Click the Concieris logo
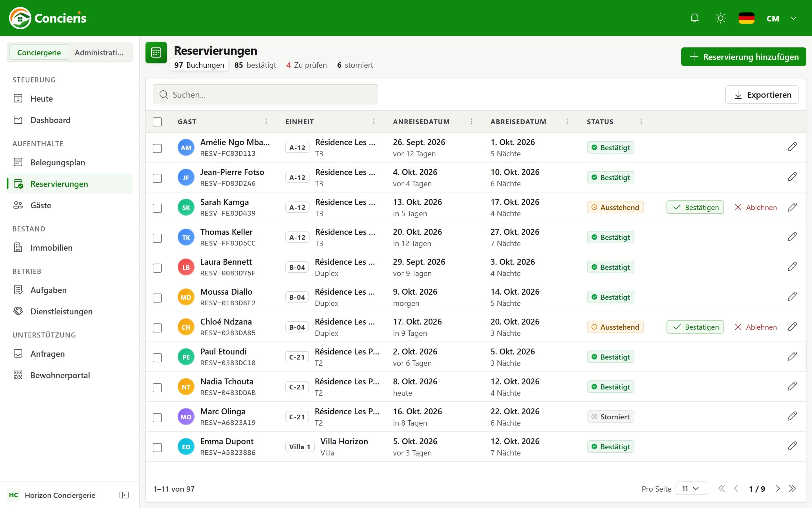This screenshot has height=508, width=812. click(48, 18)
